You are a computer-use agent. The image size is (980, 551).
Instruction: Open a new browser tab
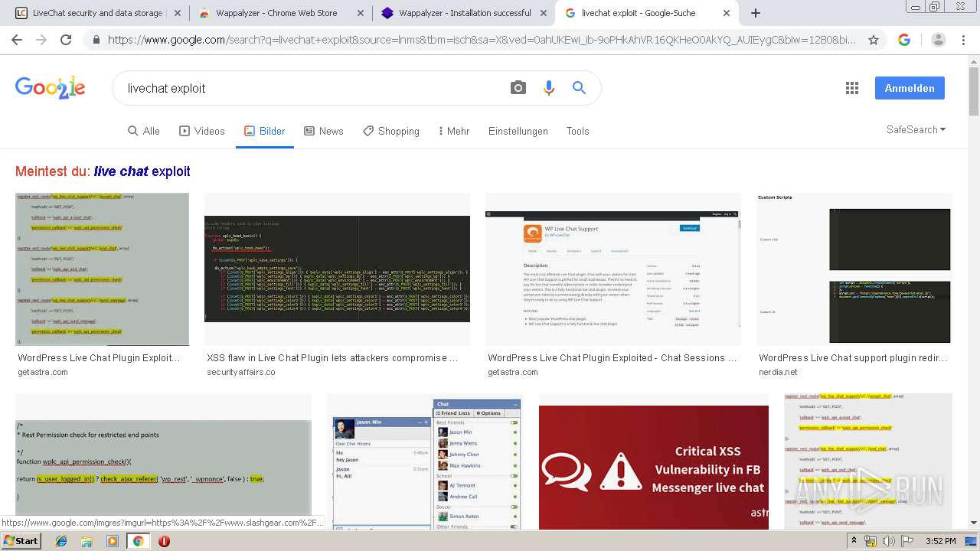[x=756, y=13]
